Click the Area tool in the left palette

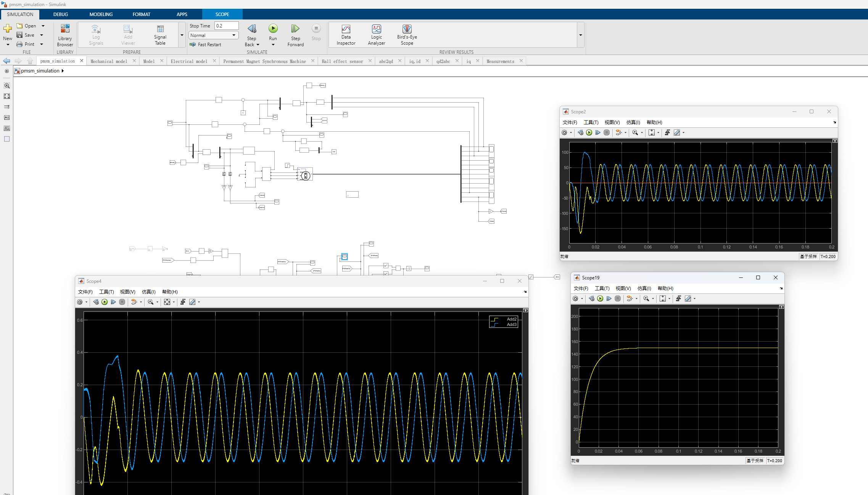point(7,139)
